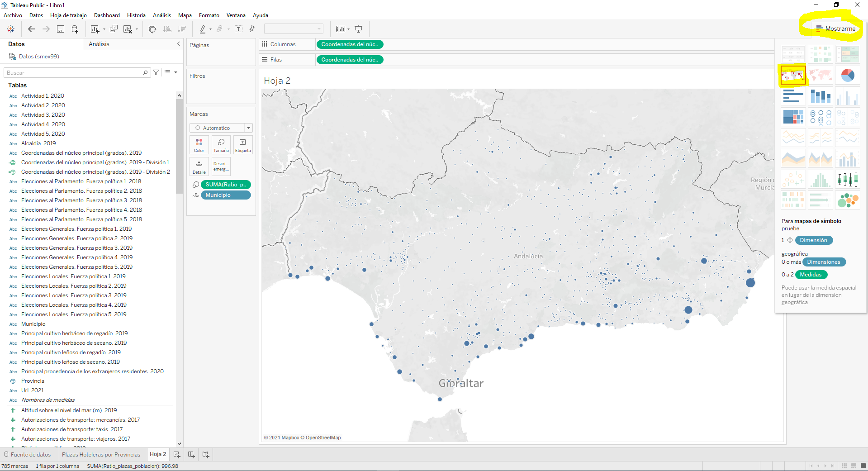Choose the pie chart in Mostrarme panel

click(847, 75)
